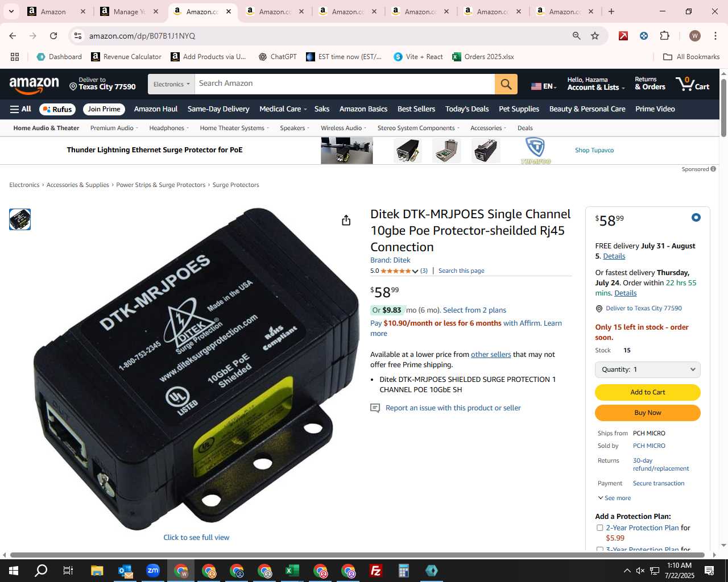Open the All Bookmarks folder
This screenshot has width=728, height=582.
(x=692, y=57)
